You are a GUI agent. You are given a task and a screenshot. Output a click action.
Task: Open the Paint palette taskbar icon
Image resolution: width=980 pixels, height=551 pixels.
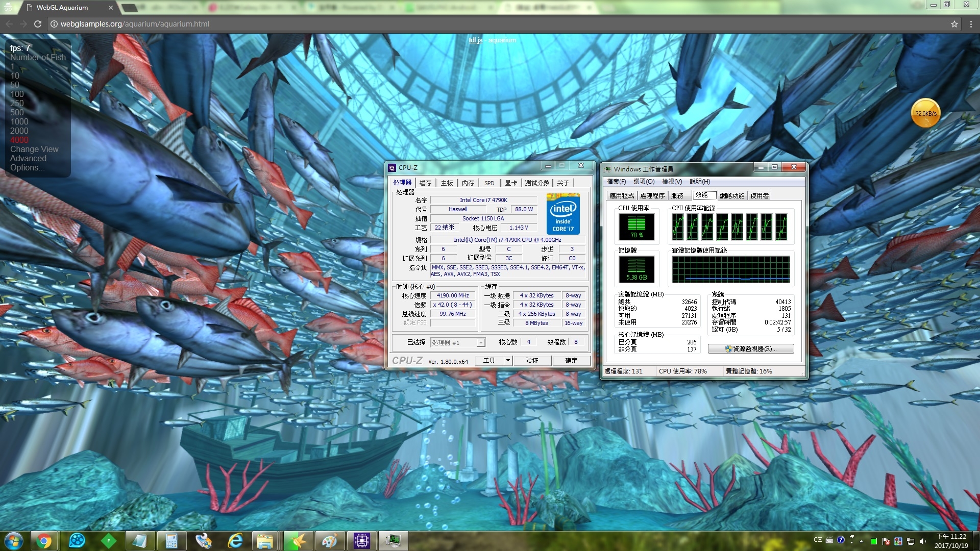329,541
